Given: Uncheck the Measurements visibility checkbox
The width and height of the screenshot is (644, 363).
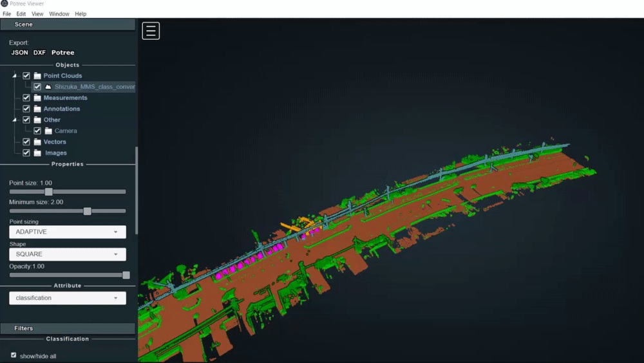Looking at the screenshot, I should [x=26, y=98].
